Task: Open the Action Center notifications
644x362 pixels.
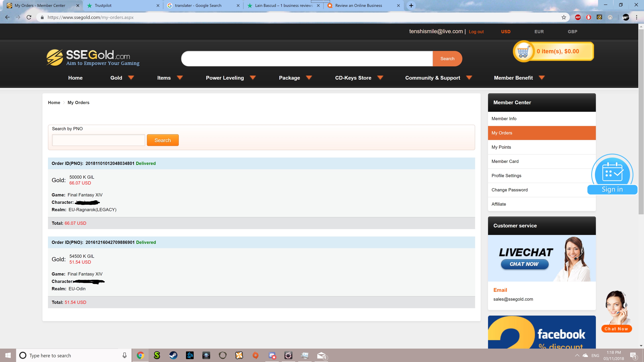Action: click(633, 355)
